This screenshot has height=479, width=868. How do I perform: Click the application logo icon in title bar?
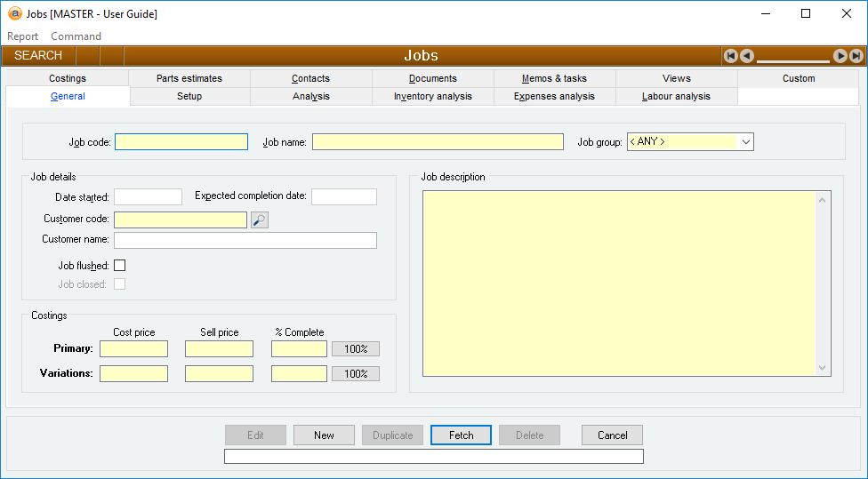pyautogui.click(x=14, y=14)
